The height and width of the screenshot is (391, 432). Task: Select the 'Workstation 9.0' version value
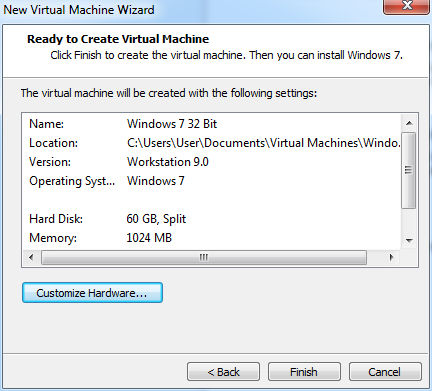pyautogui.click(x=168, y=162)
